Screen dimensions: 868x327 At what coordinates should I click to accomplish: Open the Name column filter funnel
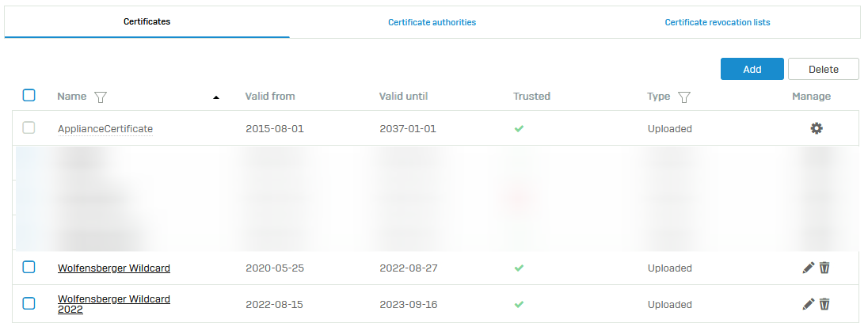(101, 97)
